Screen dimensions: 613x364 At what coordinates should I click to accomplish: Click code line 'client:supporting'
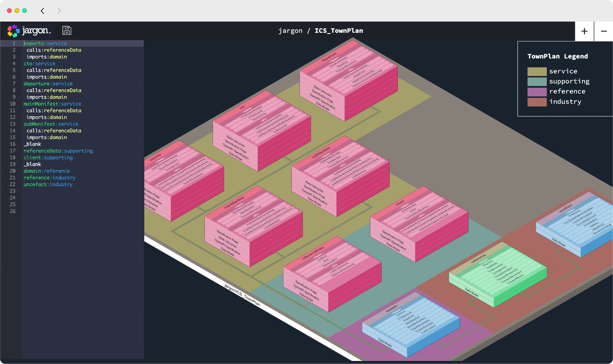(x=48, y=158)
